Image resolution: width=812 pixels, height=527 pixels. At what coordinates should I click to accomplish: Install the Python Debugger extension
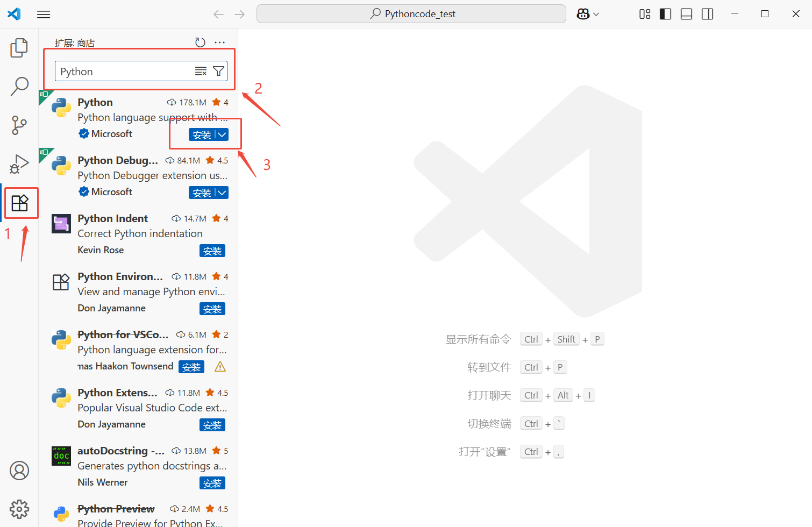click(202, 193)
